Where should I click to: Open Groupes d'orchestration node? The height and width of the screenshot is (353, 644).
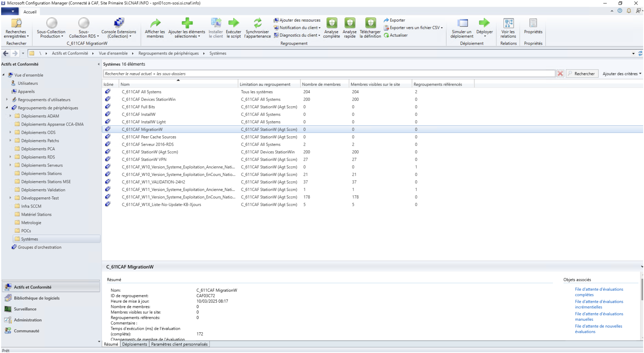click(x=39, y=247)
